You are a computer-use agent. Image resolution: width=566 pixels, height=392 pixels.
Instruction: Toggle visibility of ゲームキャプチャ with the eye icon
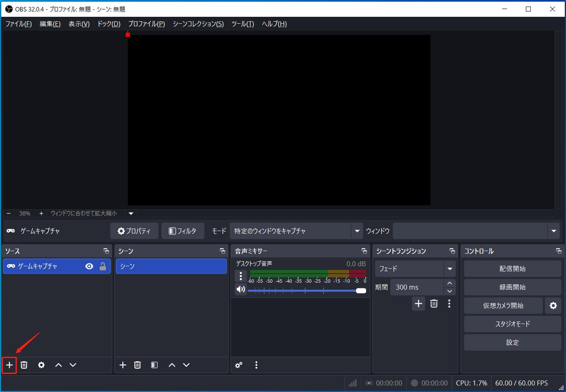click(x=89, y=266)
